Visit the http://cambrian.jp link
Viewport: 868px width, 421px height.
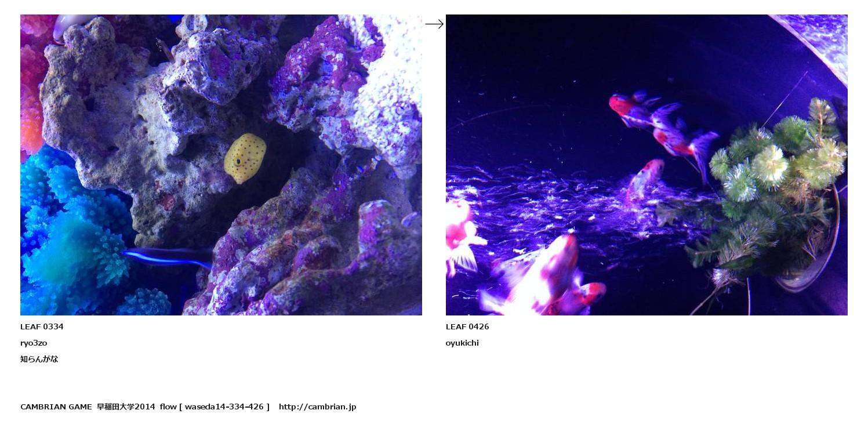pos(317,407)
